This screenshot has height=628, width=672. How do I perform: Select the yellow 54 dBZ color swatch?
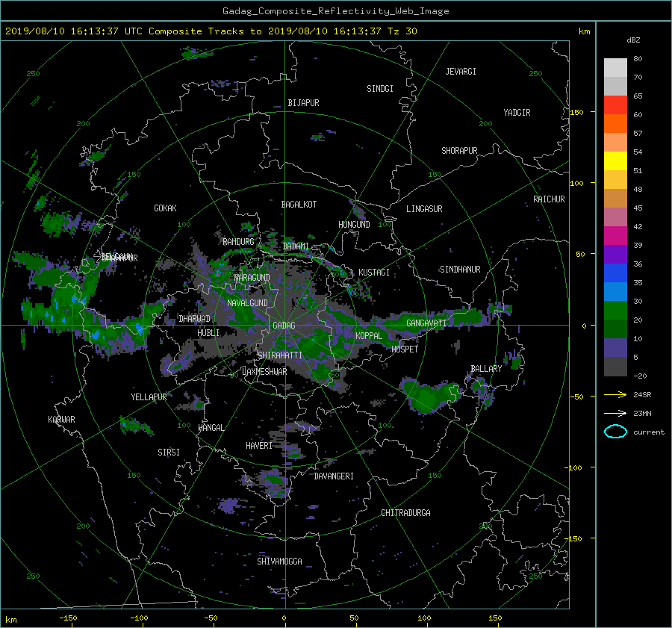point(615,161)
